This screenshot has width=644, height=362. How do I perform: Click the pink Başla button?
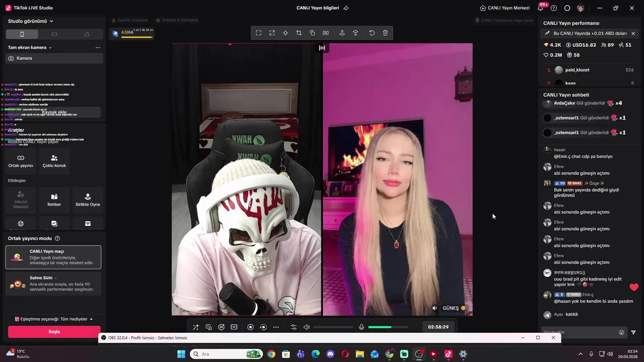[x=54, y=332]
